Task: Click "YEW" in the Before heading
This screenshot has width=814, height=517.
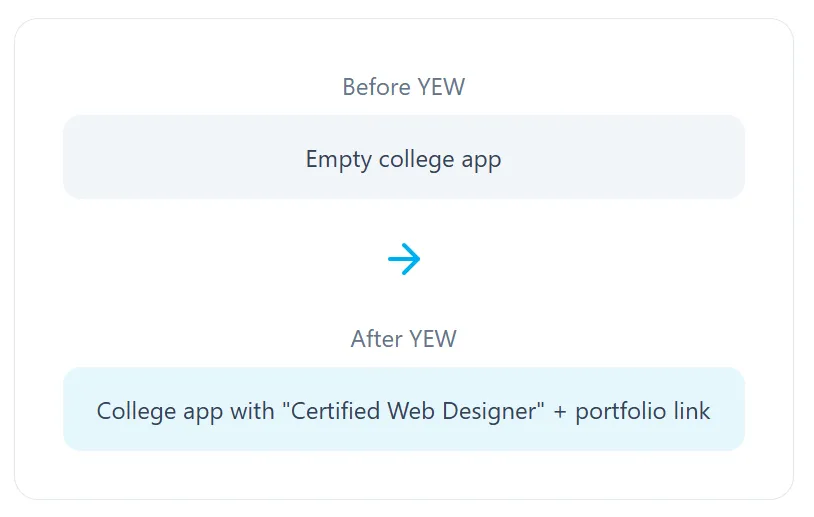Action: [441, 87]
